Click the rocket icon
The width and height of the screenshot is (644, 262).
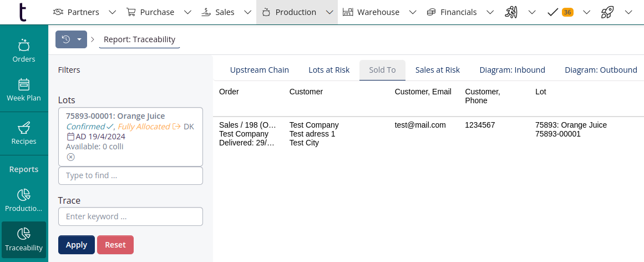(607, 12)
